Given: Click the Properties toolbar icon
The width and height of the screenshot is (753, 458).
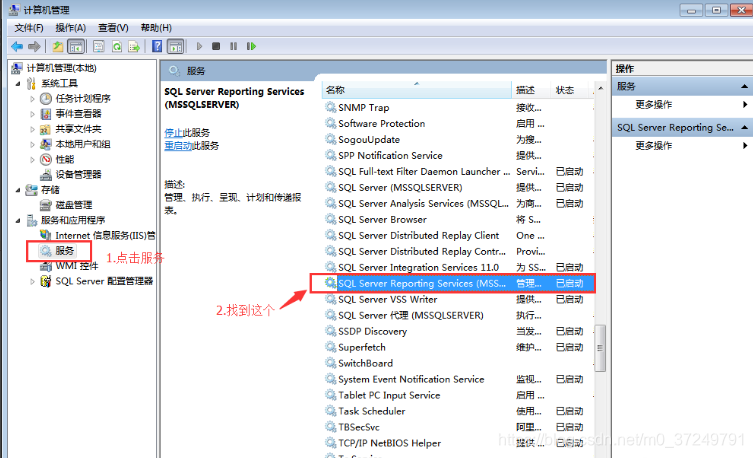Looking at the screenshot, I should pyautogui.click(x=99, y=47).
